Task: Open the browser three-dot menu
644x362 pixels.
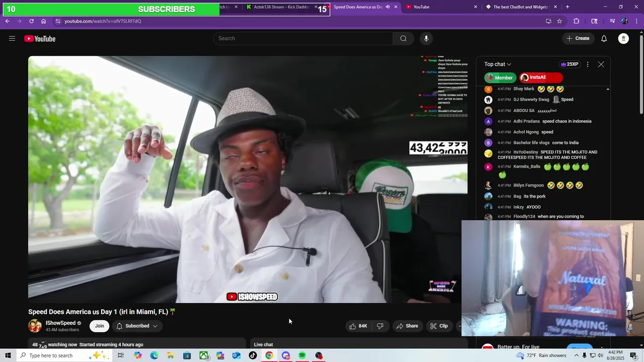Action: [637, 21]
